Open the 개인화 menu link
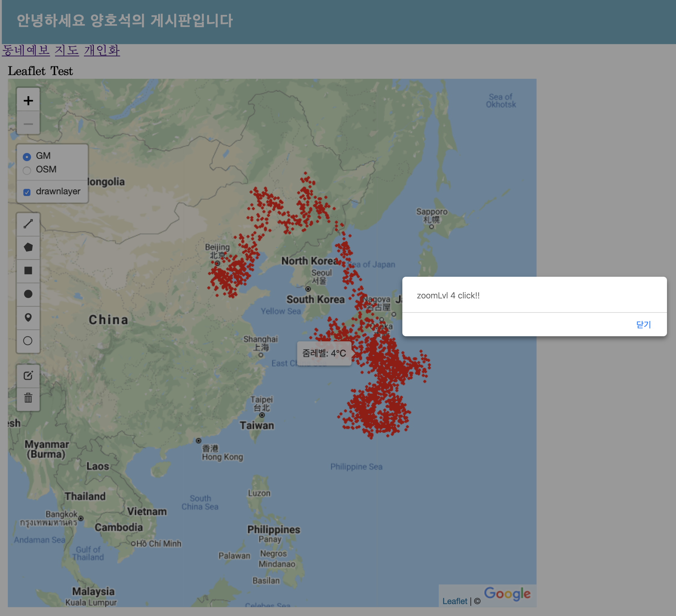676x616 pixels. click(x=102, y=50)
